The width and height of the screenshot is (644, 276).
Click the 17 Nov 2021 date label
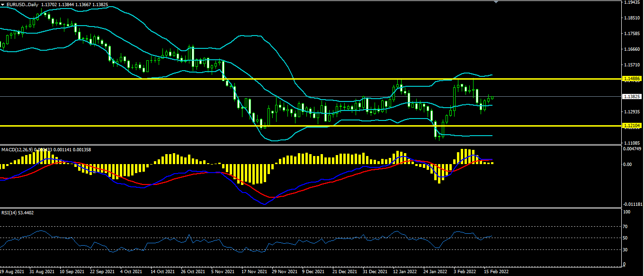click(x=253, y=272)
